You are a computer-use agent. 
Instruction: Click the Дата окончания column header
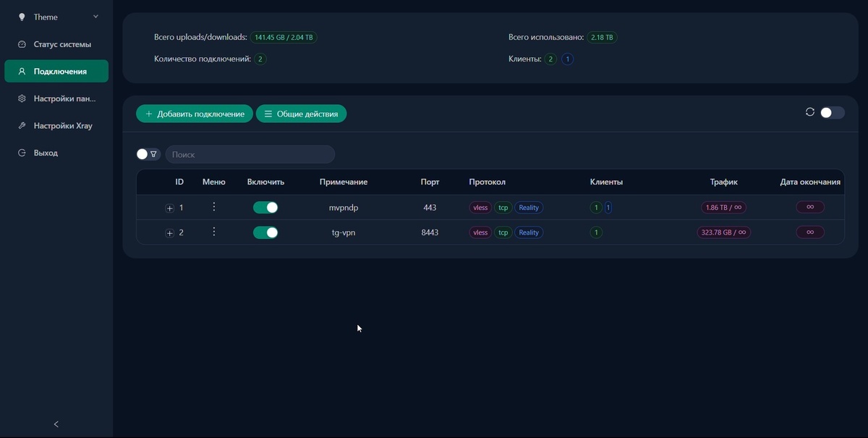tap(810, 182)
